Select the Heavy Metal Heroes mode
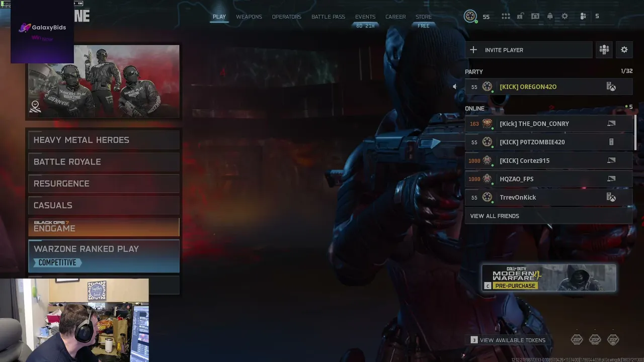Screen dimensions: 644x362 [104, 140]
